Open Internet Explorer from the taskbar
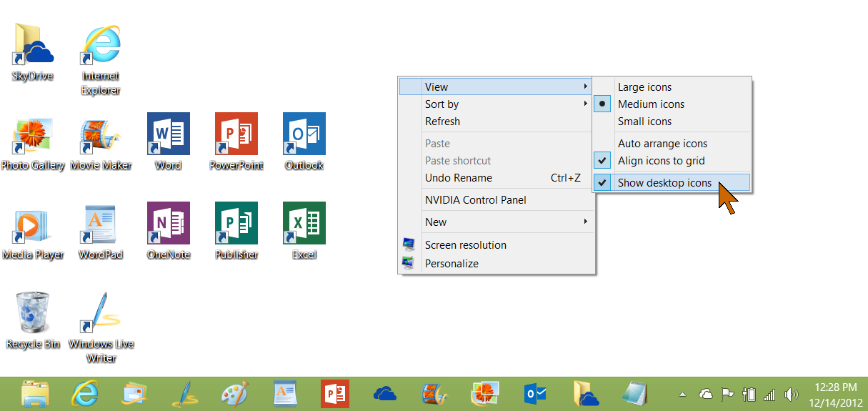 coord(85,394)
